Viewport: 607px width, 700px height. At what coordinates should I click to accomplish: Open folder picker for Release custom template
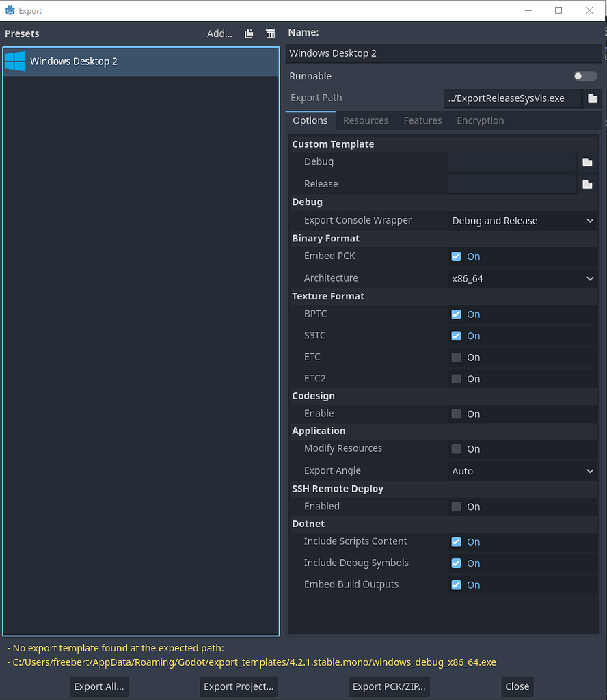pyautogui.click(x=587, y=183)
